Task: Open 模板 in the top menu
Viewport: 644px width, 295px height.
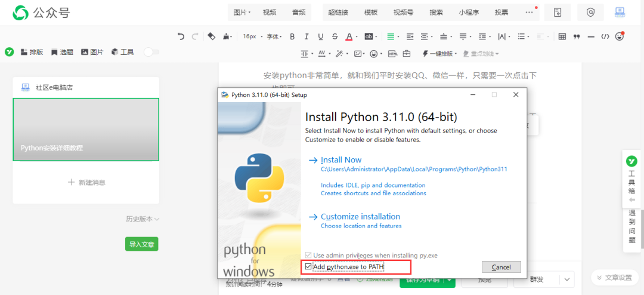Action: click(x=371, y=13)
